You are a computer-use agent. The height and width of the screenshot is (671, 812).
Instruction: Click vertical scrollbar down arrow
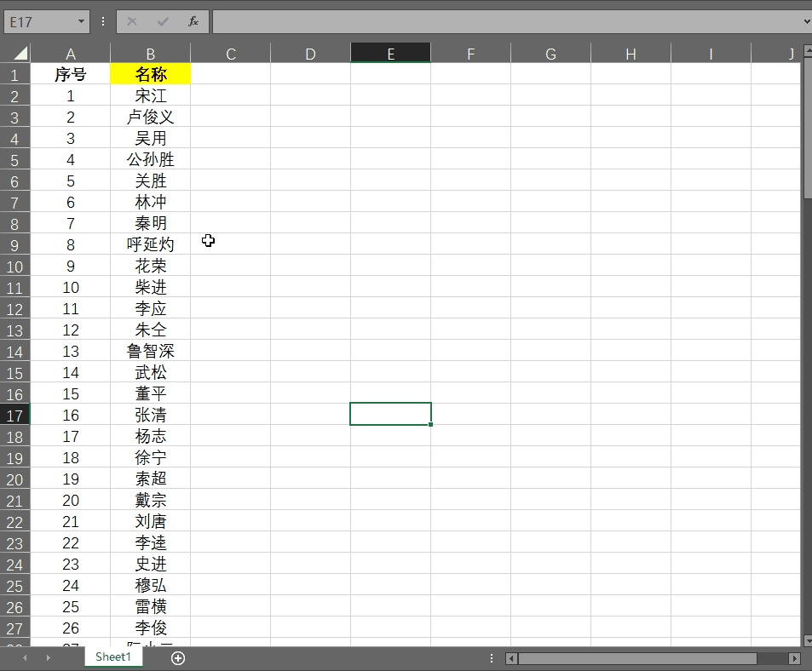point(808,641)
